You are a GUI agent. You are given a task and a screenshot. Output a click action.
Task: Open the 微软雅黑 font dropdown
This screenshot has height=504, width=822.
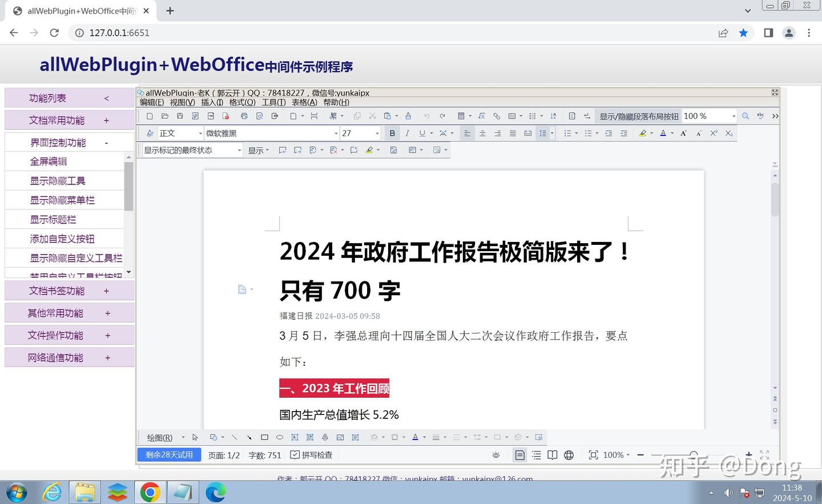336,133
